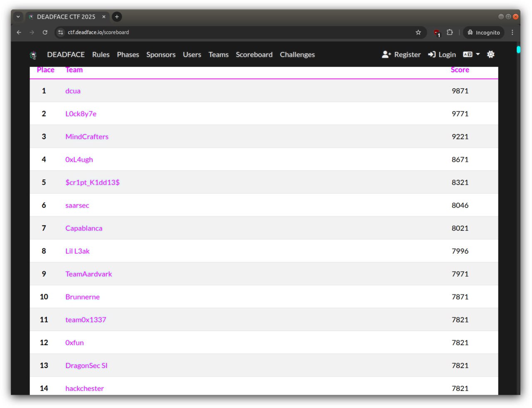Open the dcua team profile
The height and width of the screenshot is (408, 532).
73,91
